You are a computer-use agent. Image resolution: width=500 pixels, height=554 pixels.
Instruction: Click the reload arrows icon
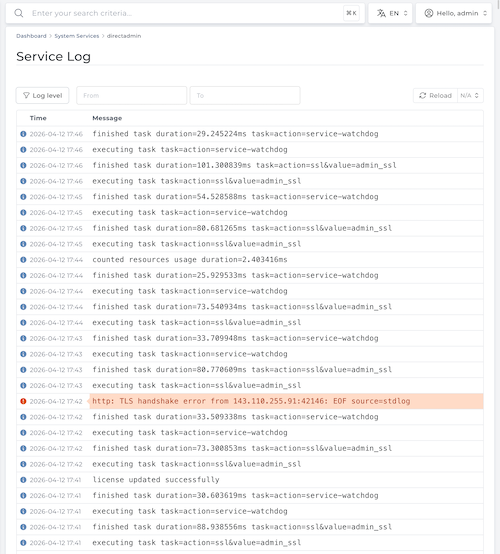(x=423, y=95)
